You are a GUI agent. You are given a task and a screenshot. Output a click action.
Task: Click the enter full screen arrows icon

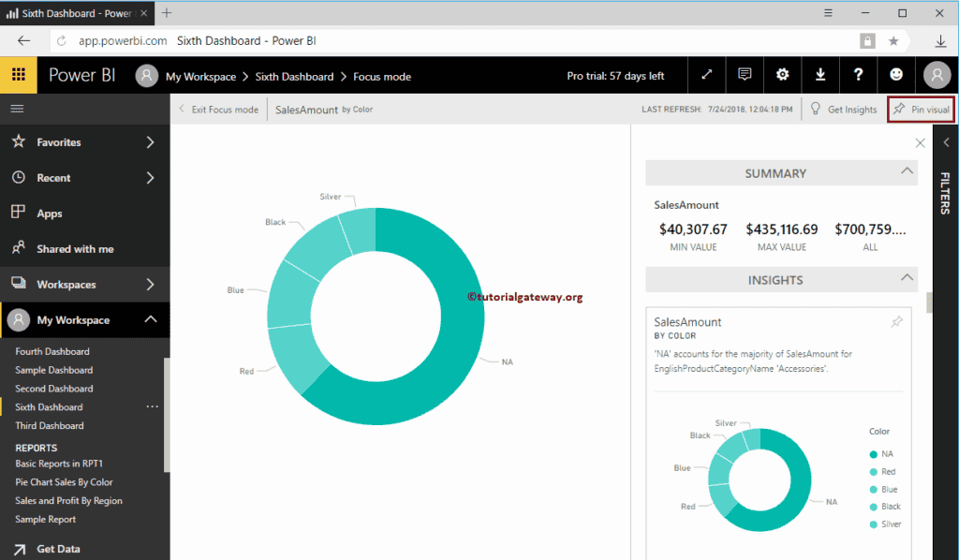[x=707, y=76]
